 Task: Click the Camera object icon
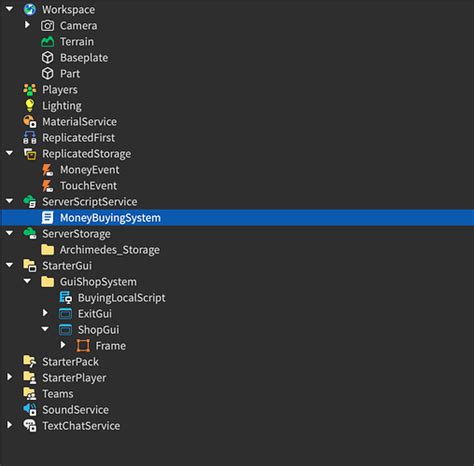point(47,26)
